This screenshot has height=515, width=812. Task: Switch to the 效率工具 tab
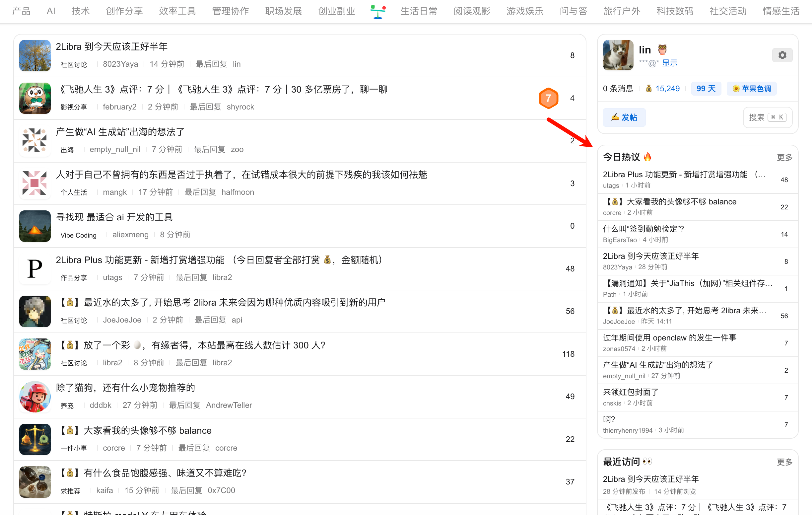pyautogui.click(x=177, y=12)
